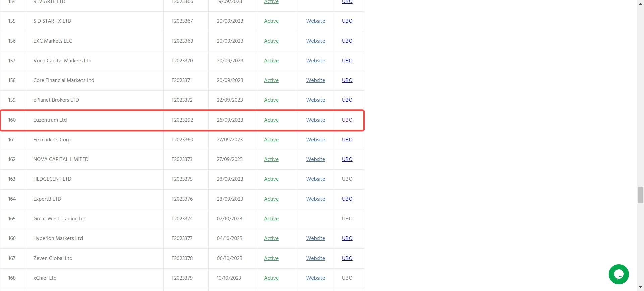Select the Euzentrum Ltd company name
This screenshot has height=291, width=644.
point(50,120)
